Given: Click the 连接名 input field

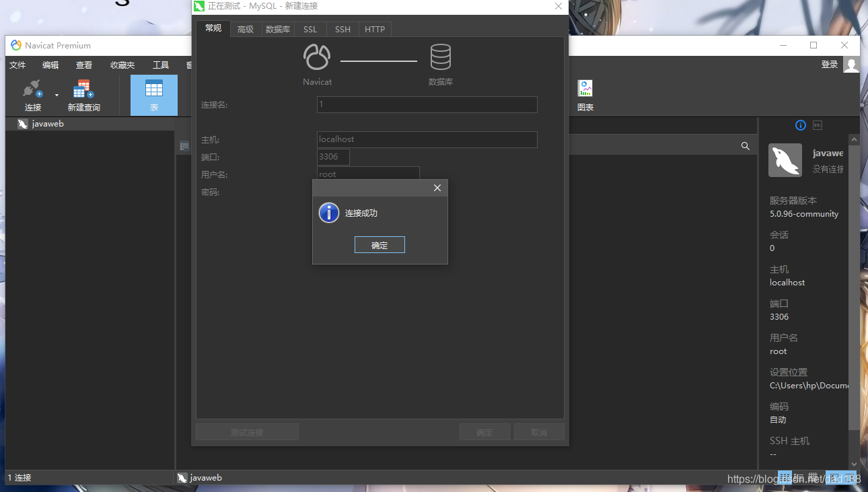Looking at the screenshot, I should tap(427, 104).
